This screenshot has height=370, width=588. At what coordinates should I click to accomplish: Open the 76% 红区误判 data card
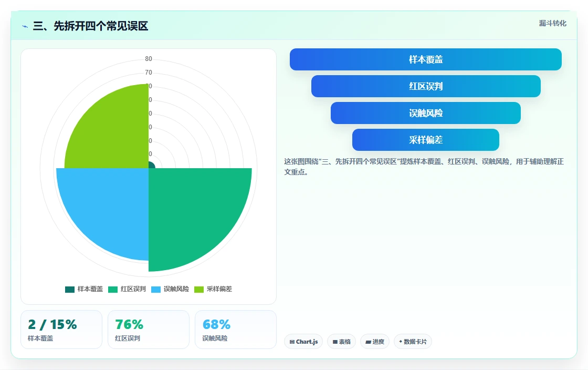point(149,330)
